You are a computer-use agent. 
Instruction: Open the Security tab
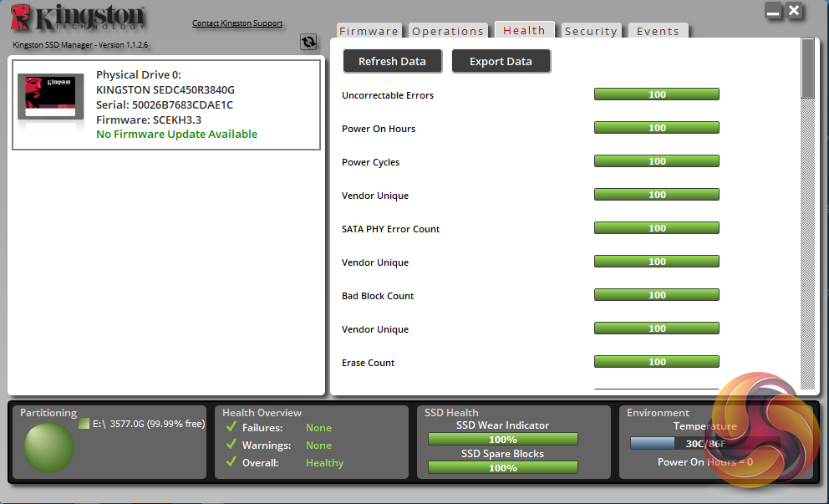tap(591, 31)
